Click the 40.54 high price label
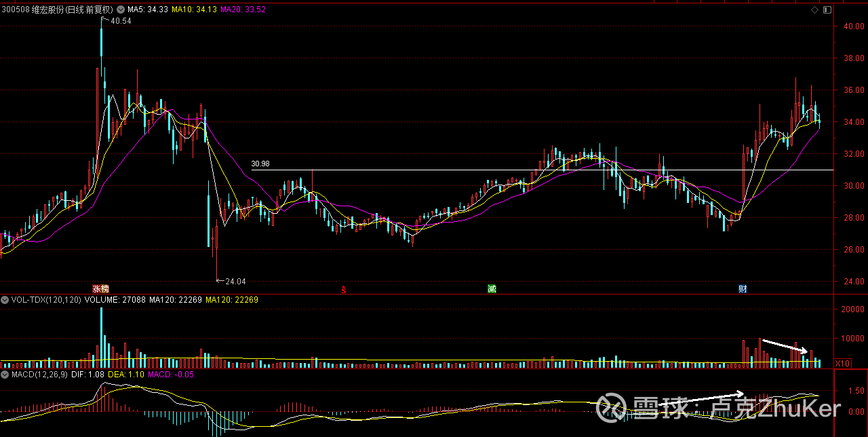 click(121, 21)
